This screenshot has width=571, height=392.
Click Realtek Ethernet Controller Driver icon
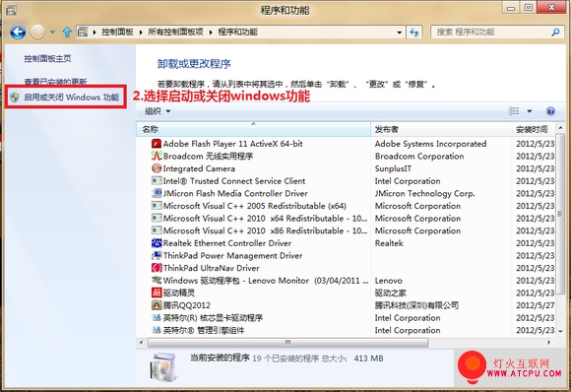click(x=157, y=243)
